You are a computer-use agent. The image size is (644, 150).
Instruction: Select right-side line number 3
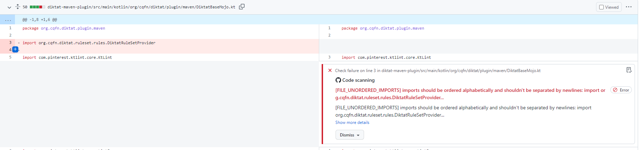(329, 57)
